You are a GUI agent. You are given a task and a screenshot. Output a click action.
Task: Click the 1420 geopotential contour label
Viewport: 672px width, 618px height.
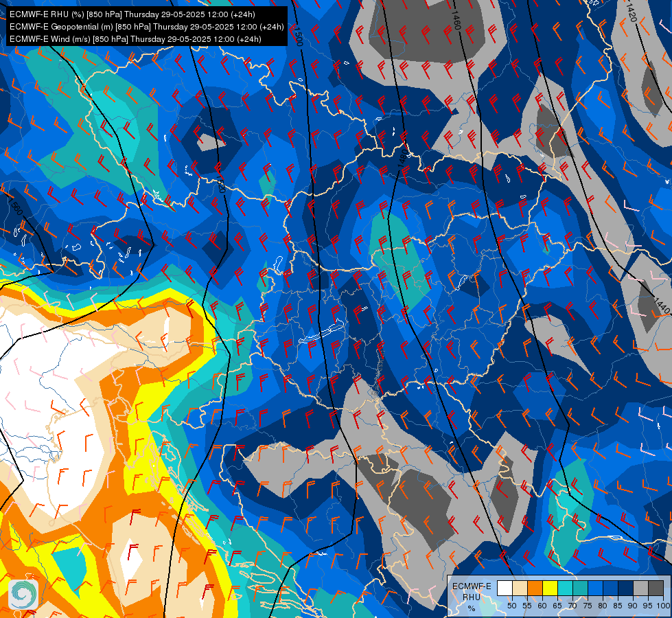(631, 13)
